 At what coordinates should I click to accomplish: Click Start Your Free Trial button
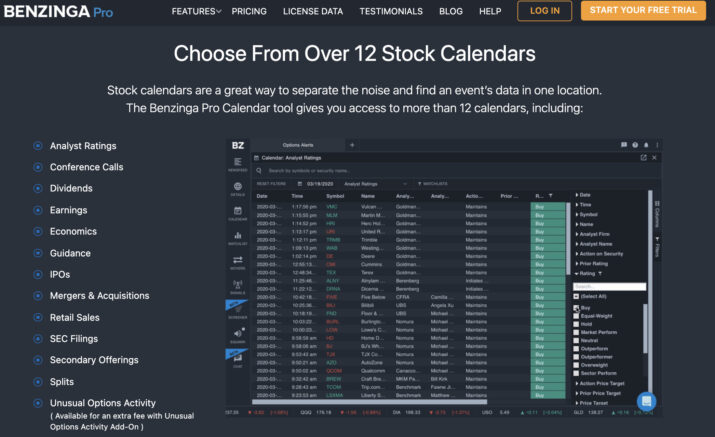(643, 10)
